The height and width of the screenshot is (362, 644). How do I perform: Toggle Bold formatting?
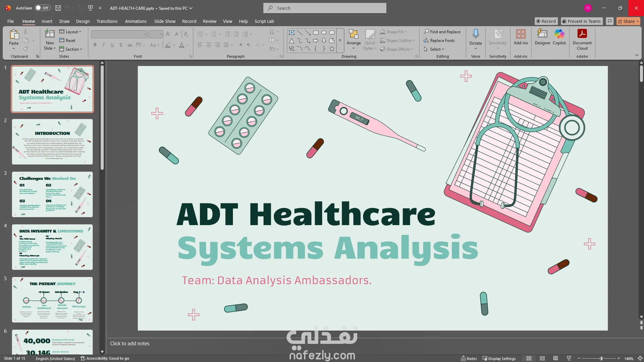click(95, 45)
